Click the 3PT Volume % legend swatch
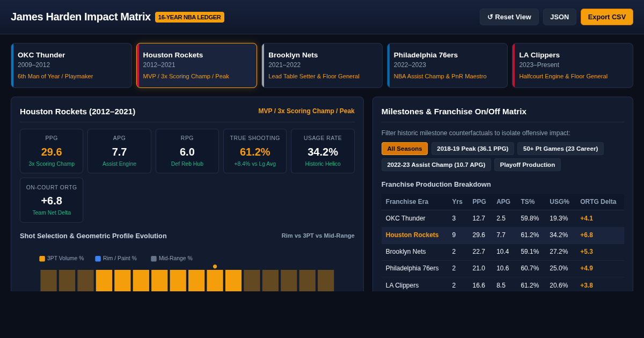The width and height of the screenshot is (644, 338). [42, 259]
